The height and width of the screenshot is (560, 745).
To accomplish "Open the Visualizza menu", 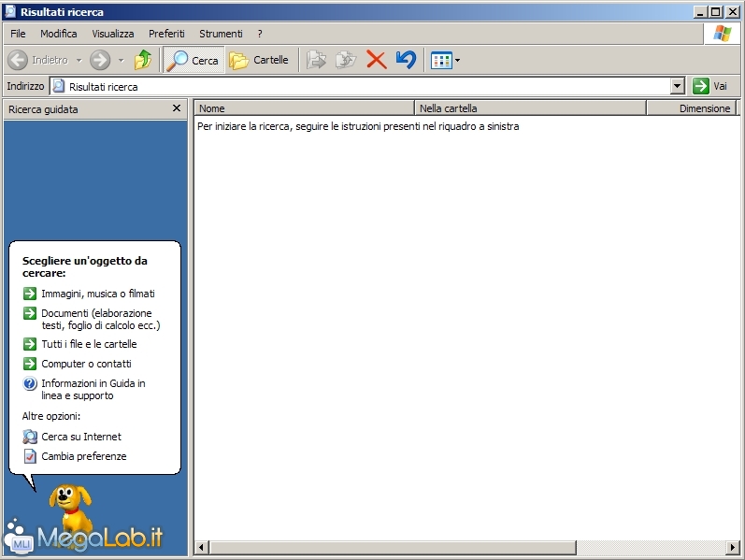I will click(x=112, y=34).
